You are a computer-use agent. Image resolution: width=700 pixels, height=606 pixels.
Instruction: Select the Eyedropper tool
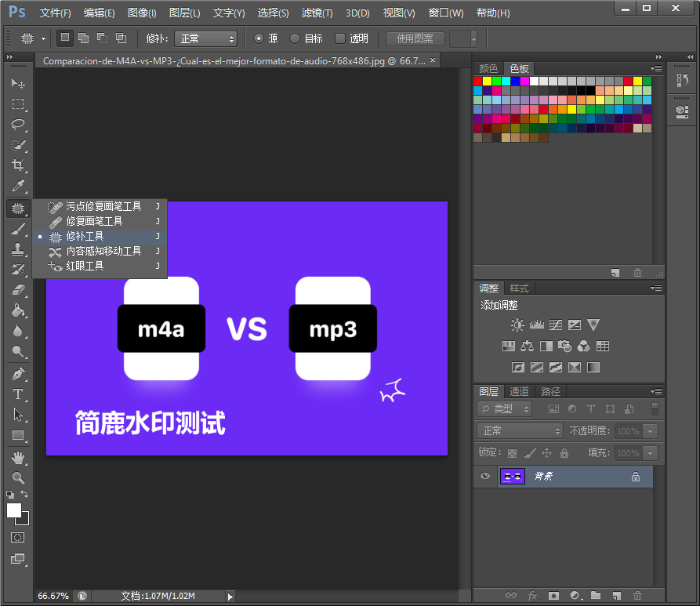[x=18, y=186]
